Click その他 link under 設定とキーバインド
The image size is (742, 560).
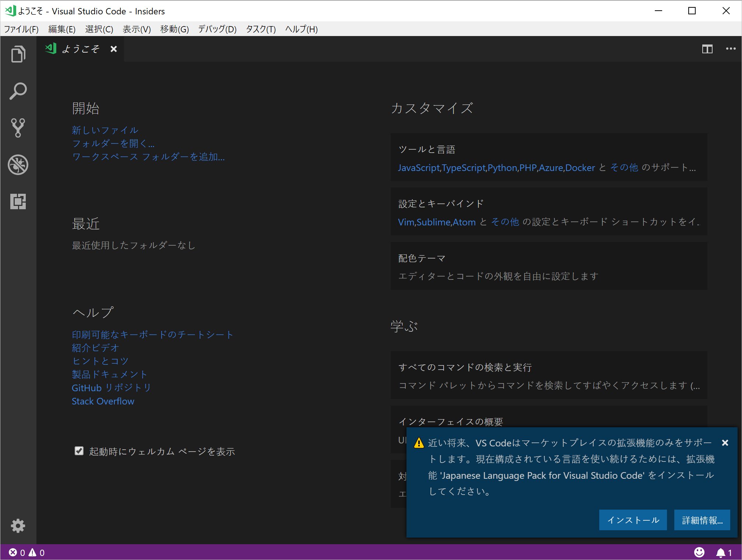point(505,222)
